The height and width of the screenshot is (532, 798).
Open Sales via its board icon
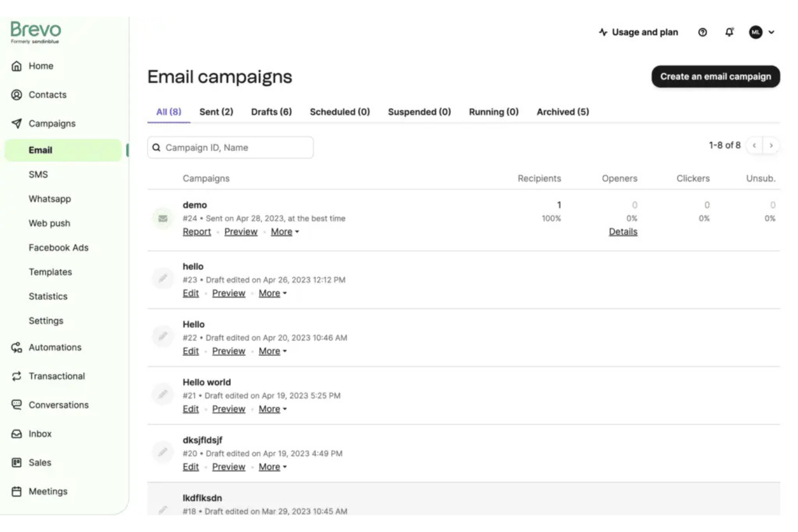pos(17,462)
